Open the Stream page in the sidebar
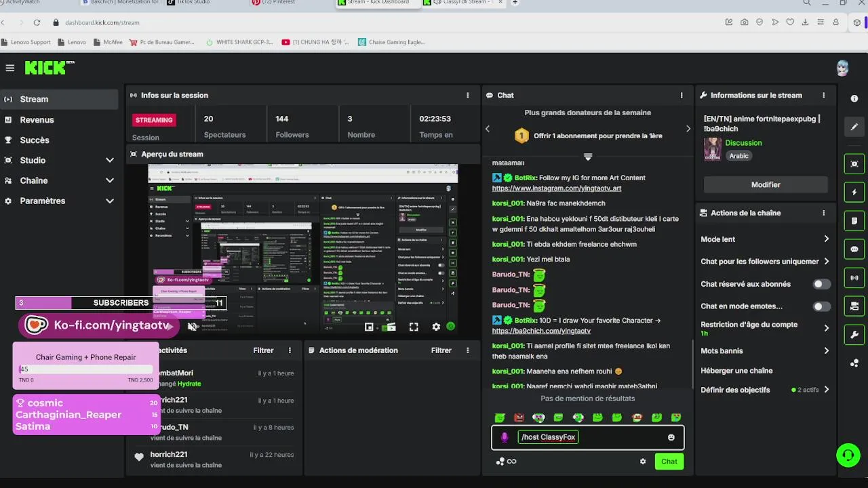This screenshot has height=488, width=868. 60,99
